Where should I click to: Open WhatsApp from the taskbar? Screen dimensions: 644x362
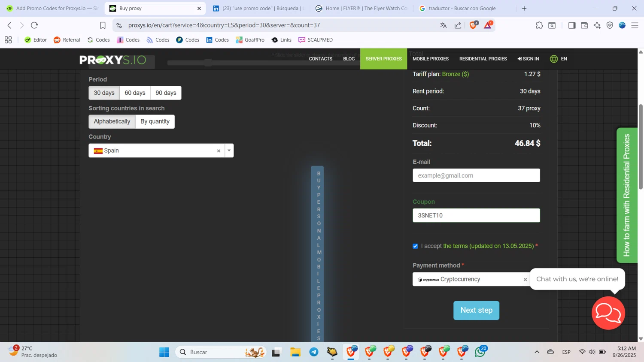[480, 352]
